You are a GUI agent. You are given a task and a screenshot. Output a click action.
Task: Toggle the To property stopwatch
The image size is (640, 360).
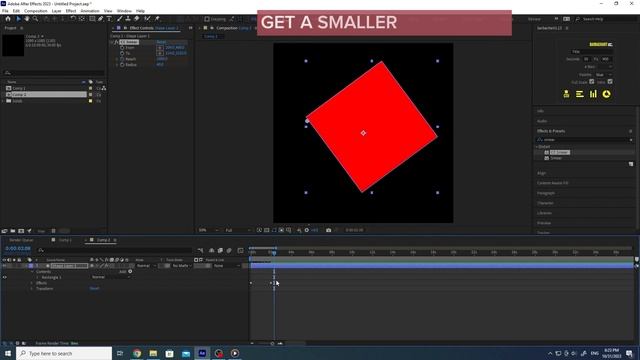click(122, 53)
